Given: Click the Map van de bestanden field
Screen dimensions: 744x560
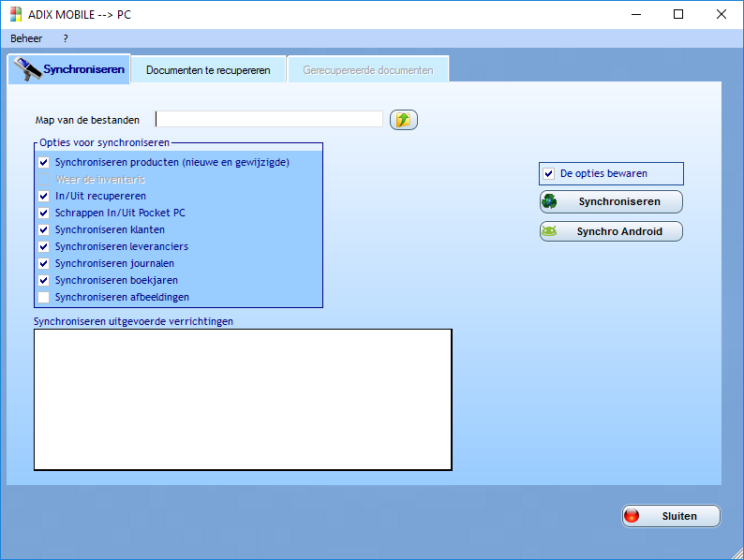Looking at the screenshot, I should pos(269,119).
